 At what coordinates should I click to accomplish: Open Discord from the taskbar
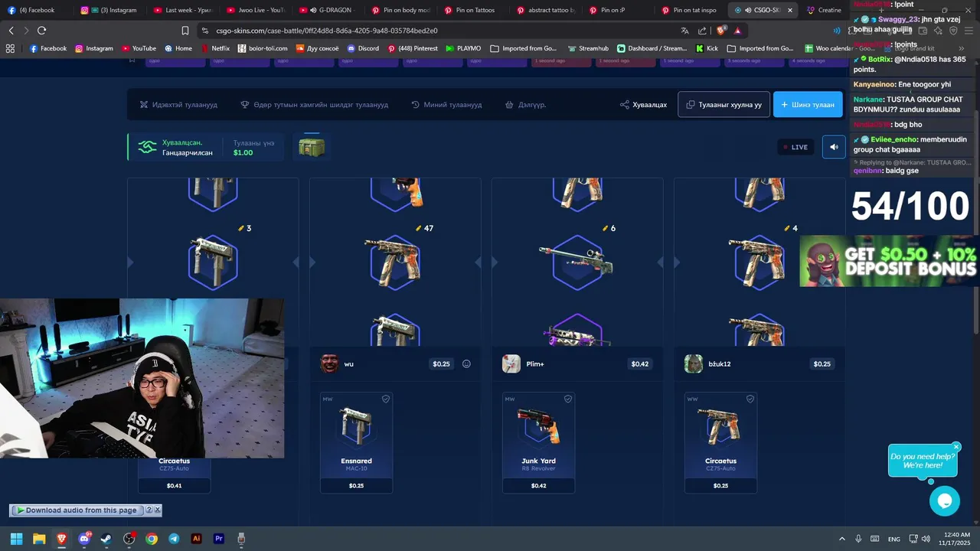(84, 539)
